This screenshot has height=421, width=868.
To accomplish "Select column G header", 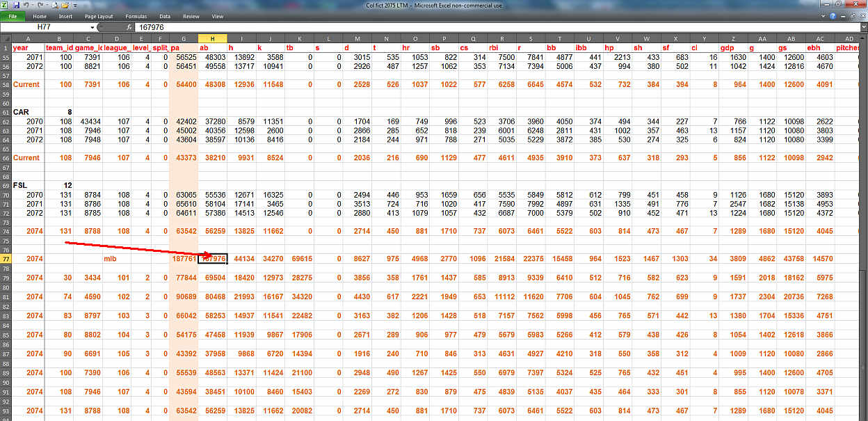I will [184, 38].
